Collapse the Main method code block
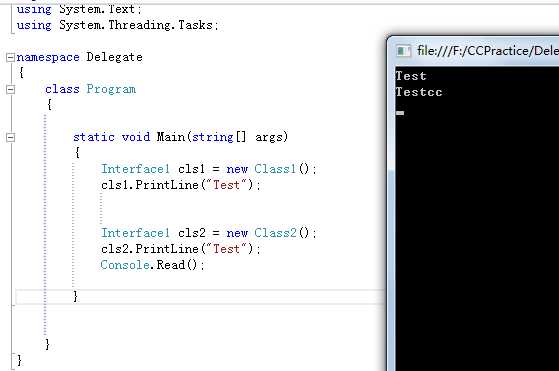 [x=11, y=137]
